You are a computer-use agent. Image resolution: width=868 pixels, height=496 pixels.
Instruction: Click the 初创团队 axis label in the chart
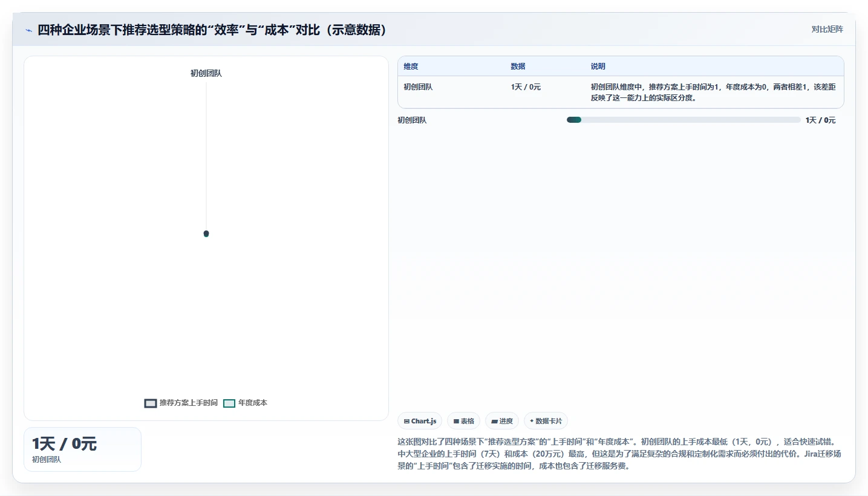tap(206, 73)
